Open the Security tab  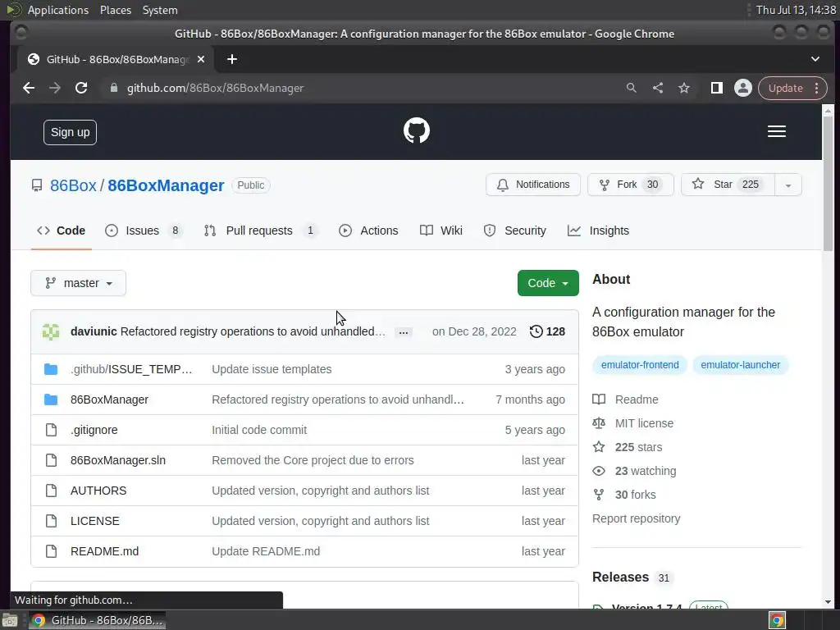[515, 231]
